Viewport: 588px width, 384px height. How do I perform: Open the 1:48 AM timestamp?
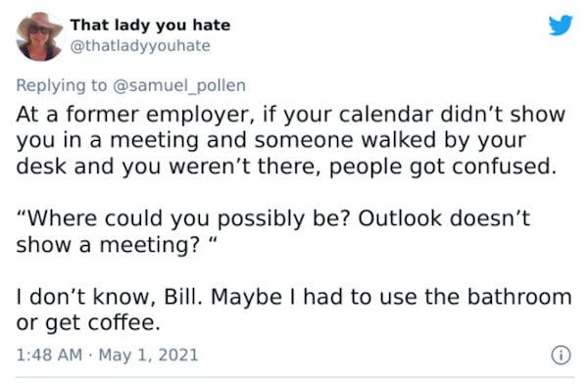[x=49, y=355]
